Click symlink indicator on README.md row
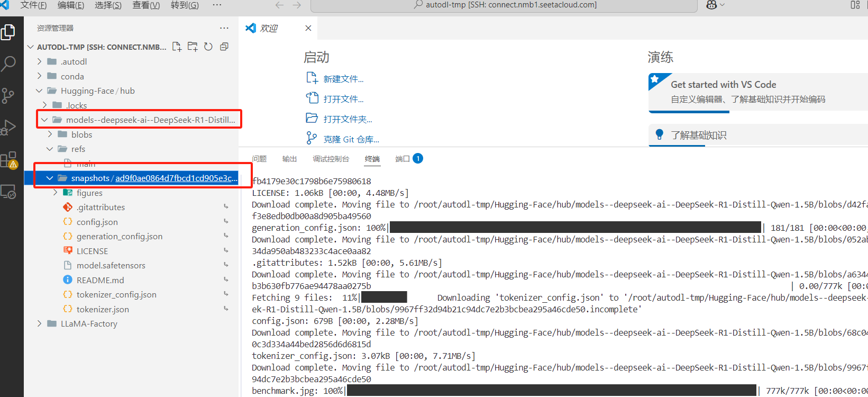868x397 pixels. click(226, 279)
